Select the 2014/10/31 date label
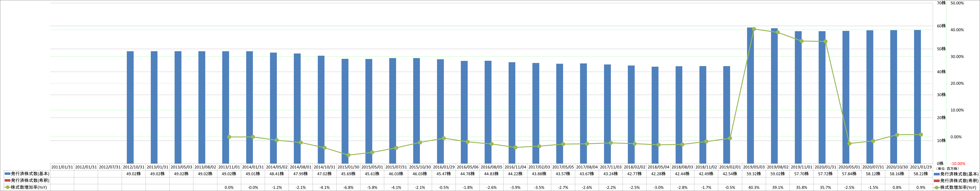Viewport: 980px width, 191px height. click(x=324, y=167)
